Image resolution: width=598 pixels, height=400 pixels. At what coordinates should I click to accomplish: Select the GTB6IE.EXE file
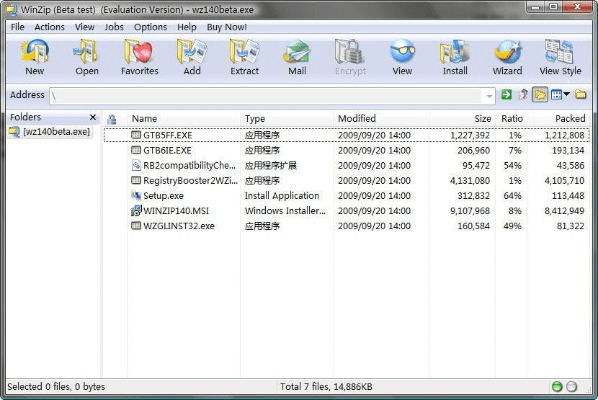167,151
